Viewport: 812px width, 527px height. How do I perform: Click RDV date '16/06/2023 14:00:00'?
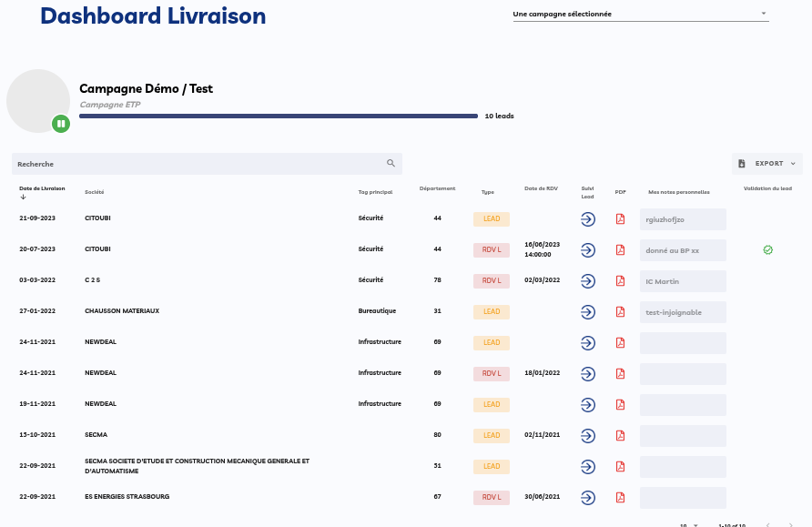click(543, 249)
